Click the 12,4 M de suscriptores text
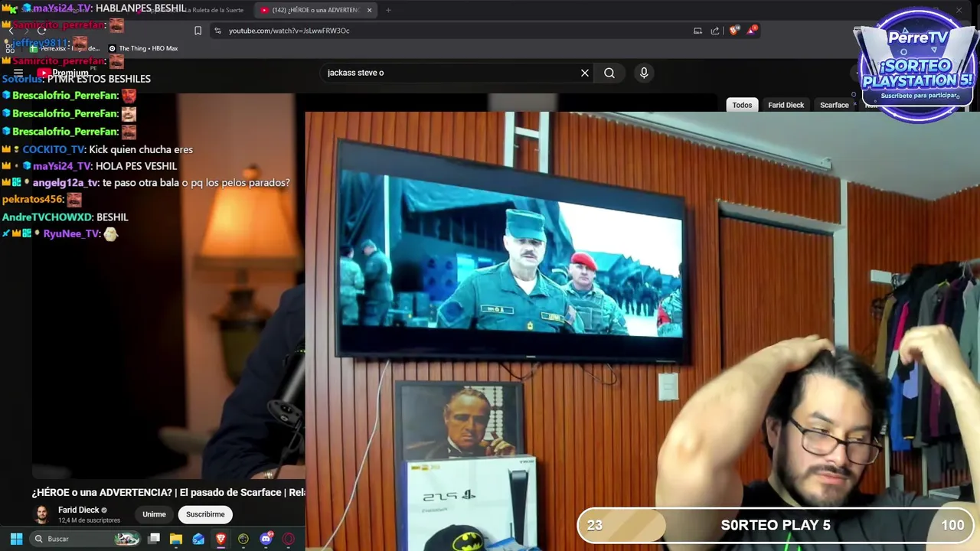Viewport: 980px width, 551px height. pos(89,520)
